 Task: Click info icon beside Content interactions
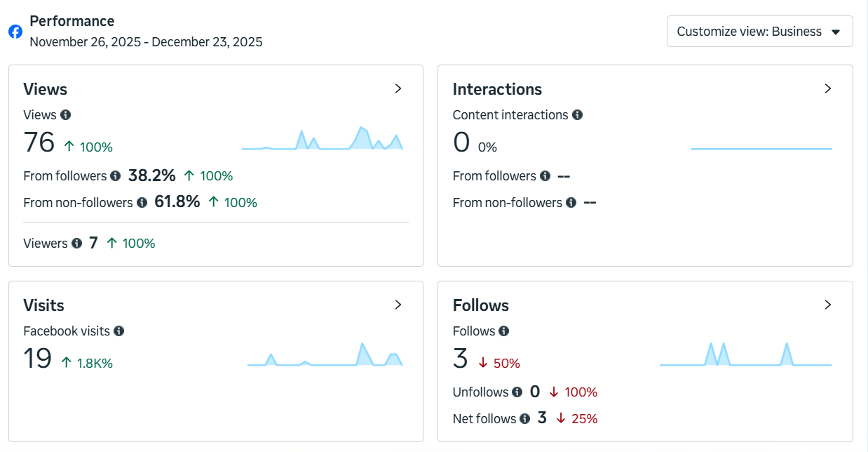pos(577,114)
